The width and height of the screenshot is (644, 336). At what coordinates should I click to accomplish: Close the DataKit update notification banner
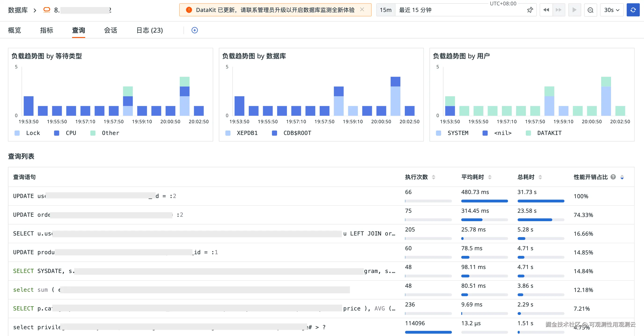[362, 10]
